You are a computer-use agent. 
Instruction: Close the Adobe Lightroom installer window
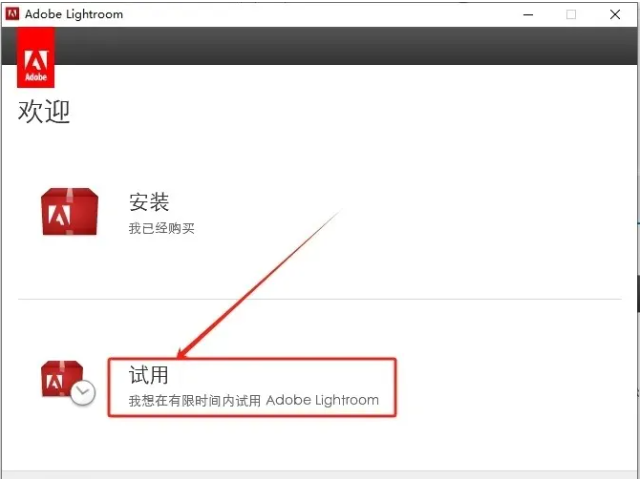coord(615,15)
